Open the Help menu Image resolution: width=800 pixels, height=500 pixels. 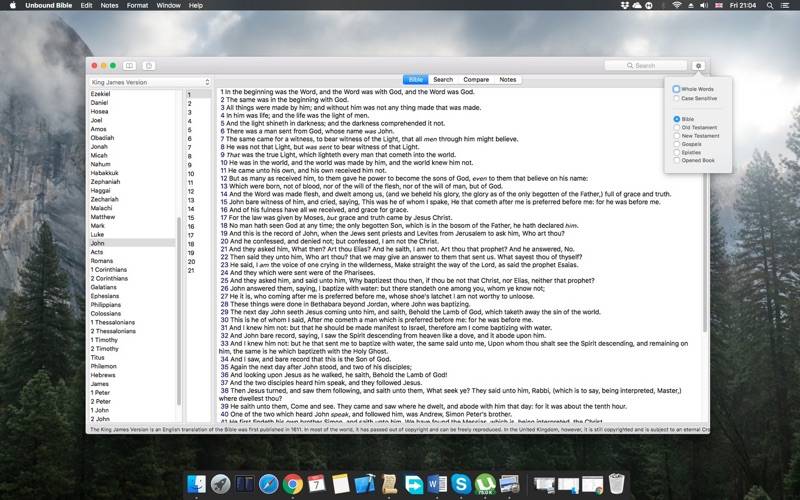click(x=196, y=5)
